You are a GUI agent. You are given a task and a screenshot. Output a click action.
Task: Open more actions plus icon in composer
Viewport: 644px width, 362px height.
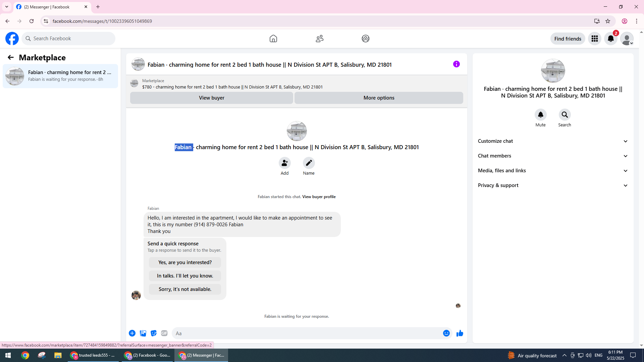coord(132,333)
